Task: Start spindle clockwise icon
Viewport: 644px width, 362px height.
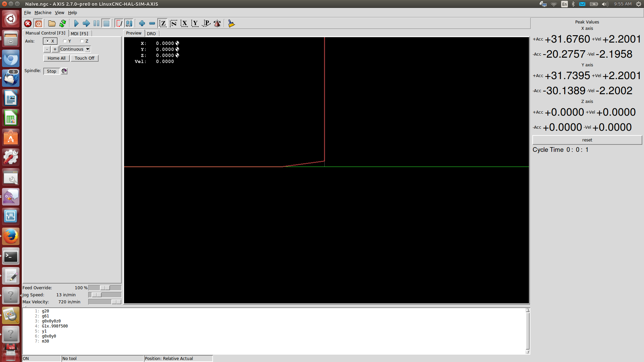Action: 64,71
